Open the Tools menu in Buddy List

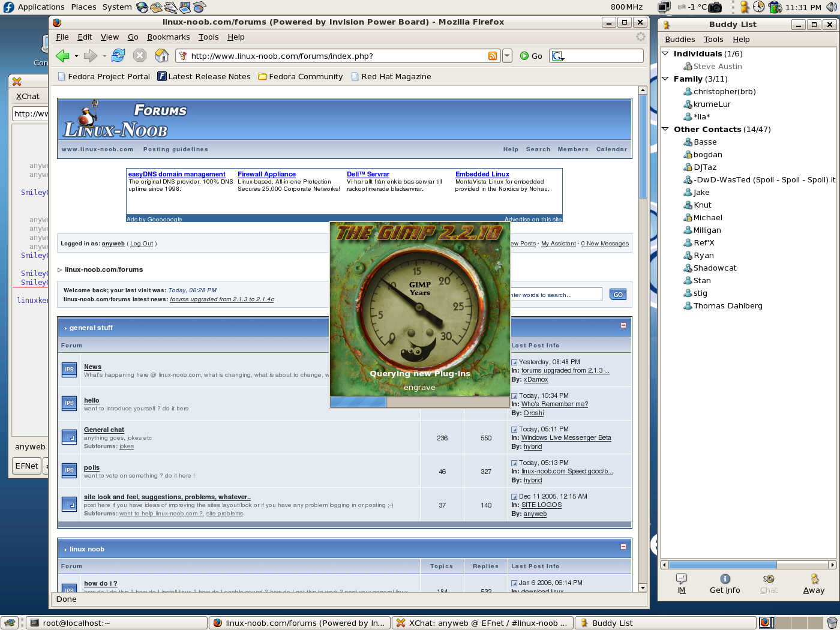click(x=713, y=39)
